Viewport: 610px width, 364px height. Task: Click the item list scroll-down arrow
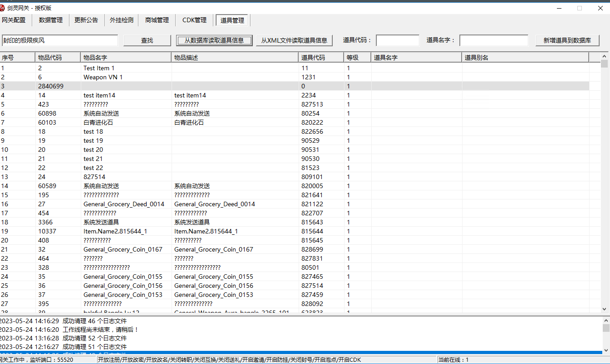click(x=605, y=309)
